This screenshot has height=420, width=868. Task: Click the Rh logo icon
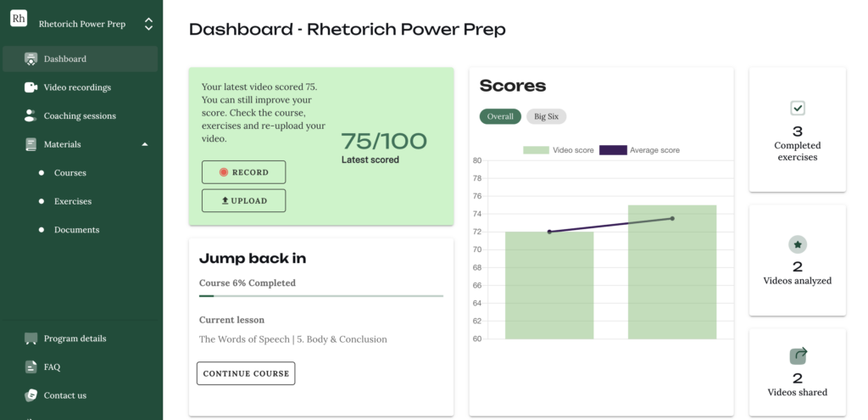pos(19,20)
